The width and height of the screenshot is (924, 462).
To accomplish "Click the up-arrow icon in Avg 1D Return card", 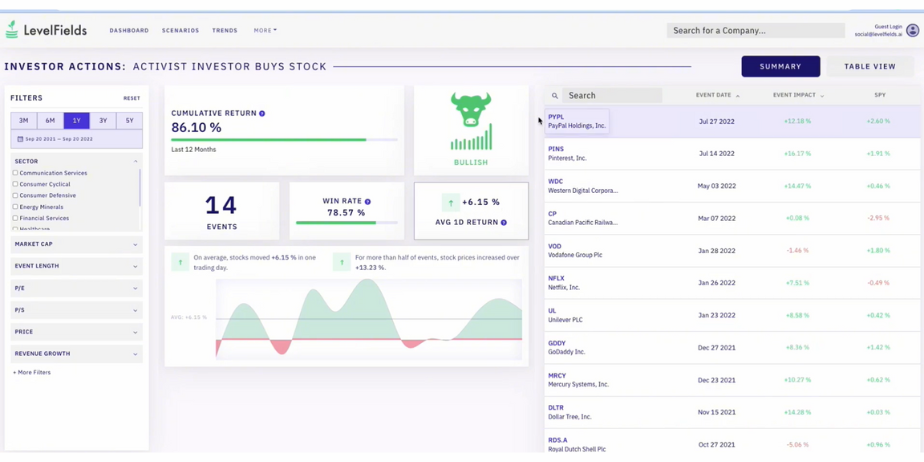I will coord(451,203).
